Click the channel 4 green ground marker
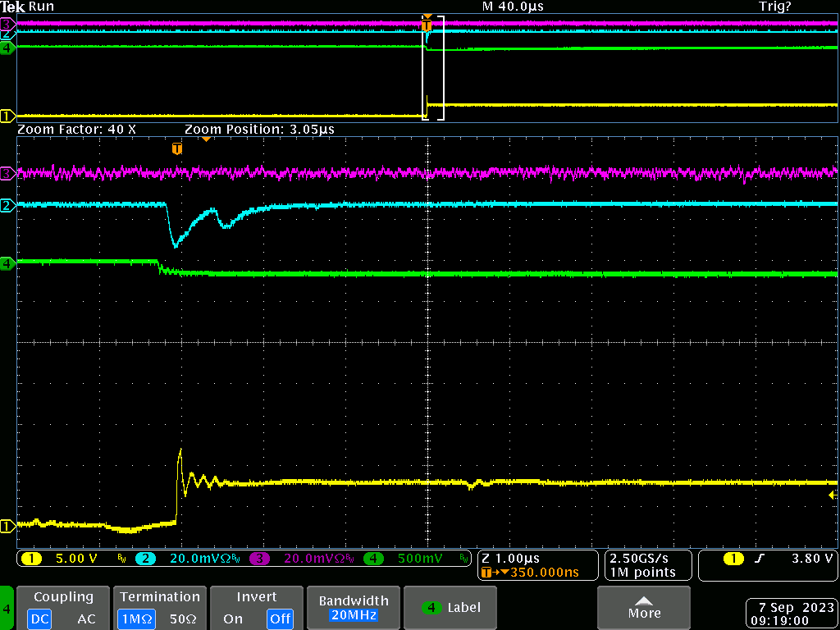Image resolution: width=840 pixels, height=630 pixels. (x=7, y=263)
